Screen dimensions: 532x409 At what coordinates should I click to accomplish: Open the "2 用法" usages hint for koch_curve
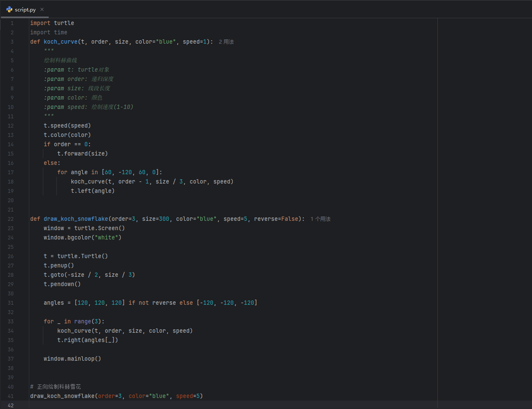click(226, 42)
